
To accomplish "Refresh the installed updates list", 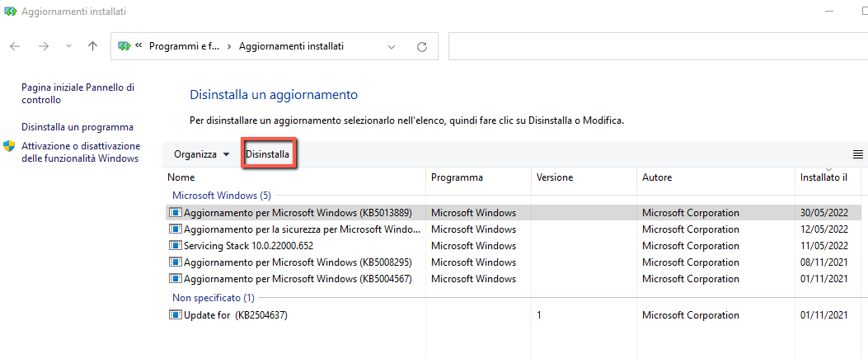I will pos(422,46).
